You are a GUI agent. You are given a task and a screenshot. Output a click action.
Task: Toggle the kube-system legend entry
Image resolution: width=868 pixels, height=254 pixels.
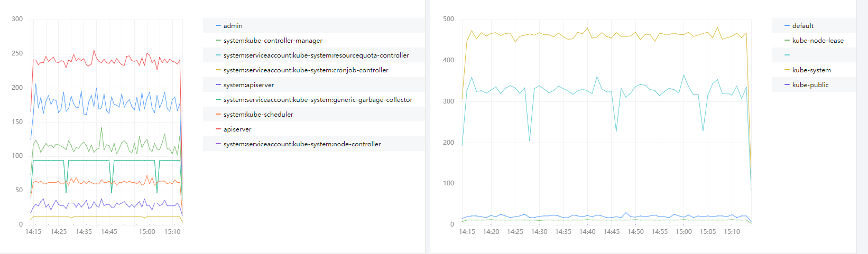(x=811, y=70)
